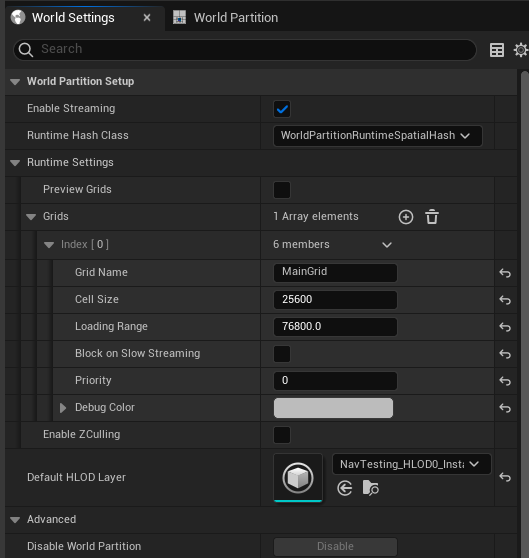
Task: Collapse the Advanced section
Action: click(x=15, y=520)
